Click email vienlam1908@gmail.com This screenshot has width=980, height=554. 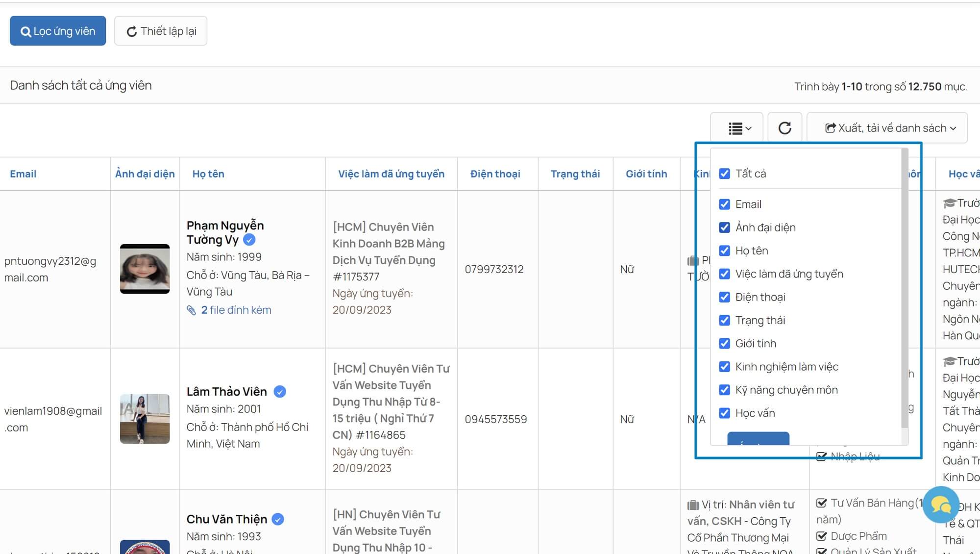point(53,419)
